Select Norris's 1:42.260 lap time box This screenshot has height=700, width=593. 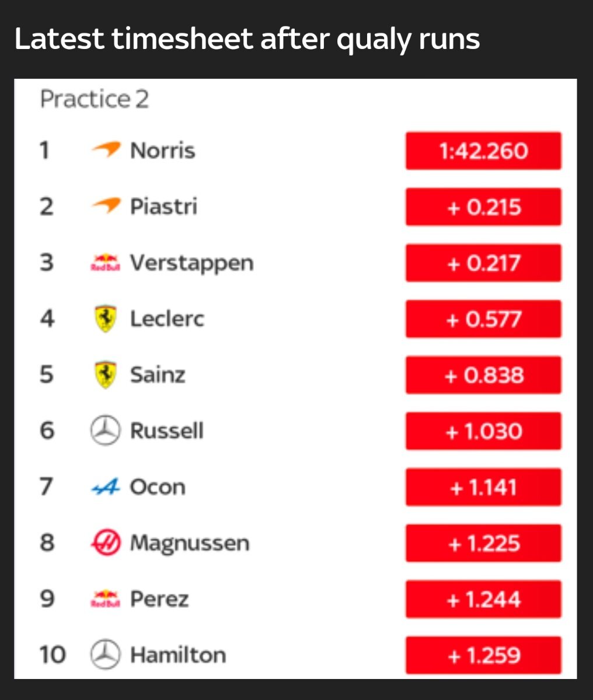click(x=483, y=151)
